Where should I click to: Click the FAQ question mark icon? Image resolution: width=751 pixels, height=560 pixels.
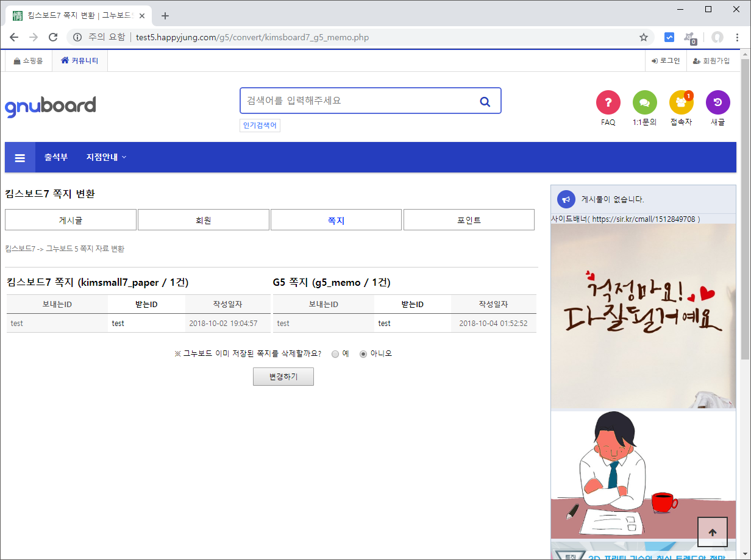(608, 102)
